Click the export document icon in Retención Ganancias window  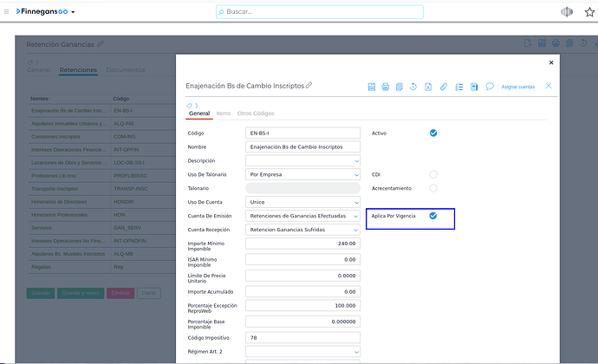(x=528, y=43)
